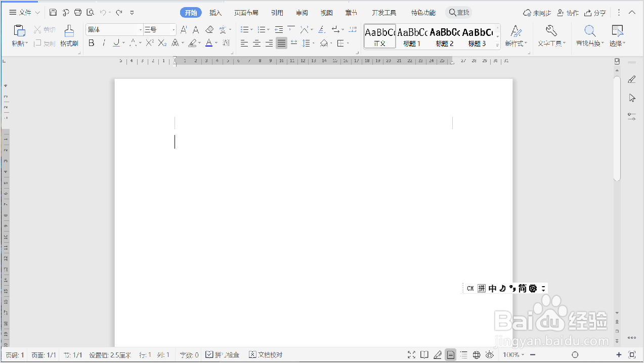The width and height of the screenshot is (644, 363).
Task: Toggle align right paragraph button
Action: click(x=269, y=43)
